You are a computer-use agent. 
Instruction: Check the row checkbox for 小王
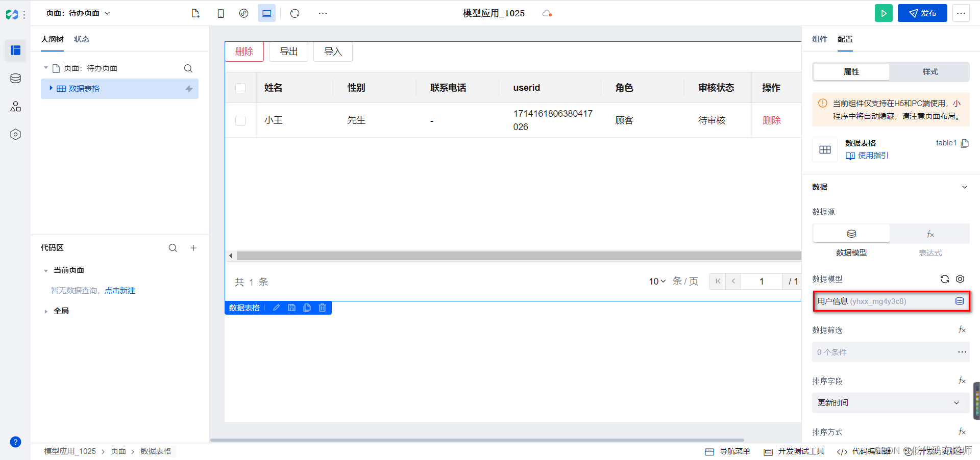tap(240, 121)
